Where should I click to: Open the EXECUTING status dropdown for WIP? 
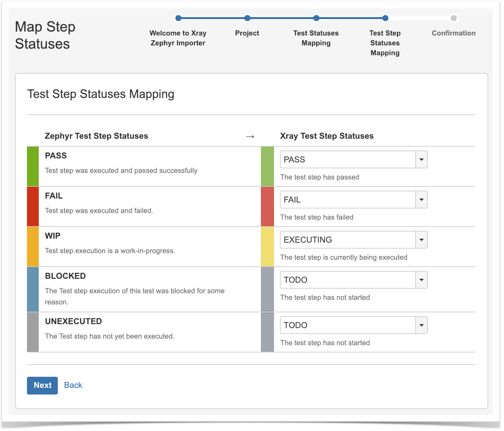pyautogui.click(x=354, y=240)
